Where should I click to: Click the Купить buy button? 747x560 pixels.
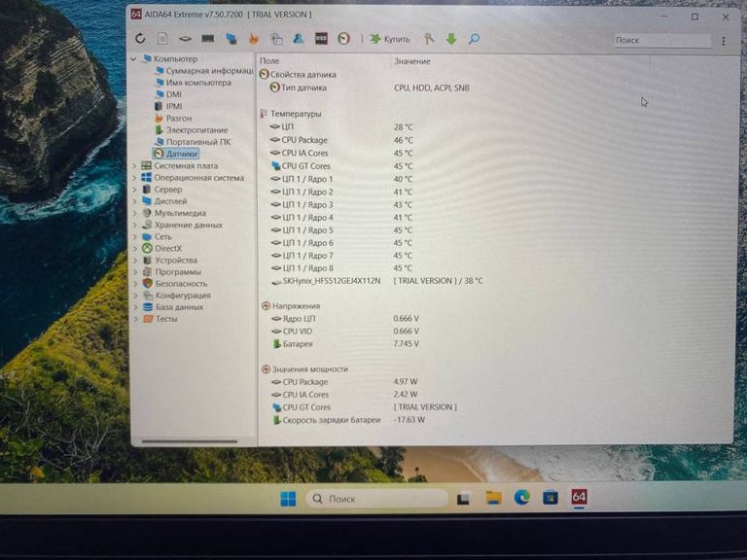390,39
